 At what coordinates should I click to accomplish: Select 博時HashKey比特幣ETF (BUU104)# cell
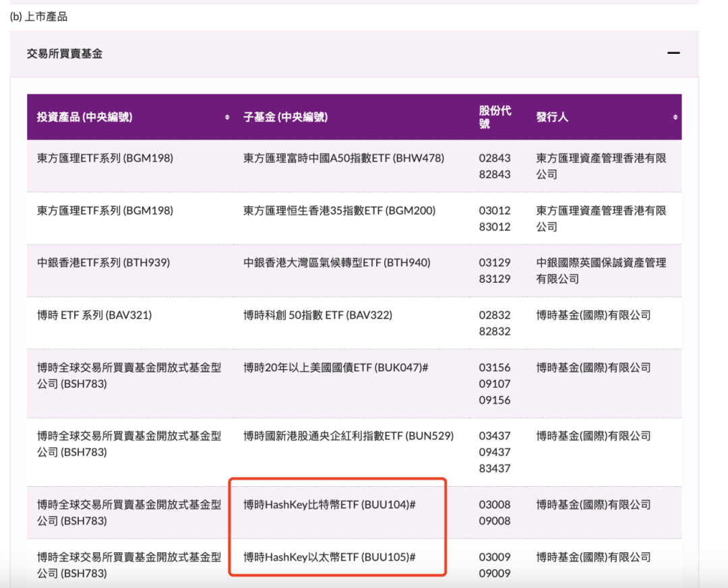click(x=329, y=504)
